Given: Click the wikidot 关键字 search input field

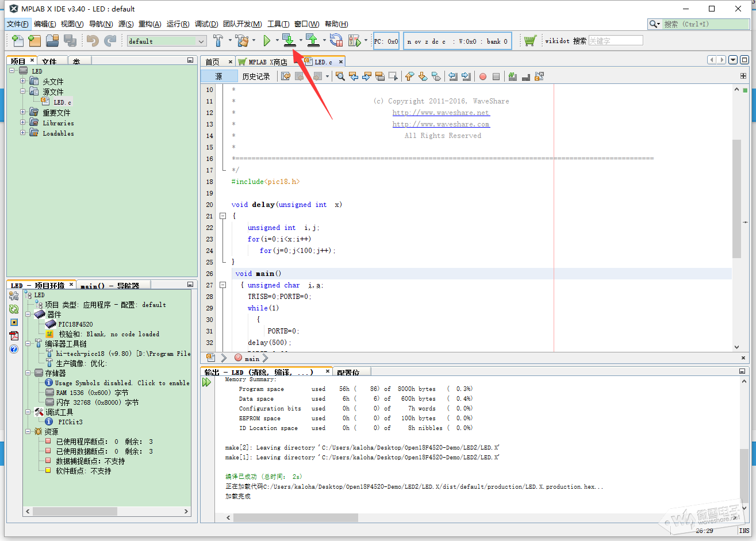Looking at the screenshot, I should [616, 41].
